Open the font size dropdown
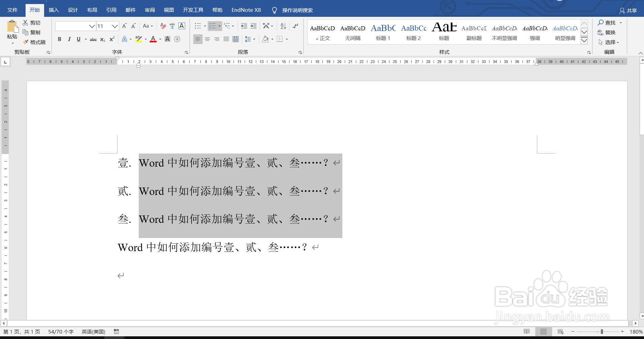This screenshot has width=644, height=339. click(115, 26)
